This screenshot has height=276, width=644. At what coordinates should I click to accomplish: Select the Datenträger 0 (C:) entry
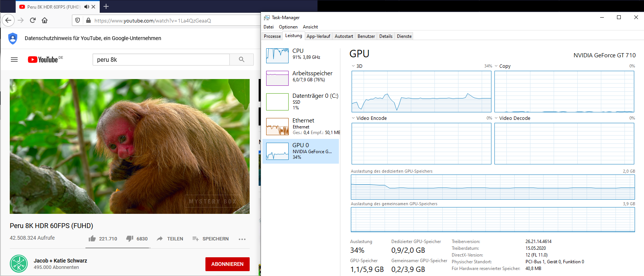[x=301, y=102]
